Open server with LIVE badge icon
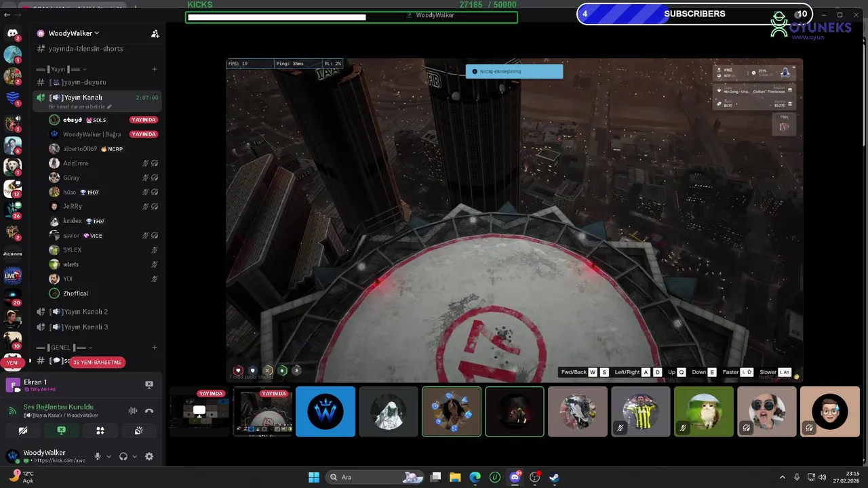The image size is (868, 488). click(x=12, y=276)
